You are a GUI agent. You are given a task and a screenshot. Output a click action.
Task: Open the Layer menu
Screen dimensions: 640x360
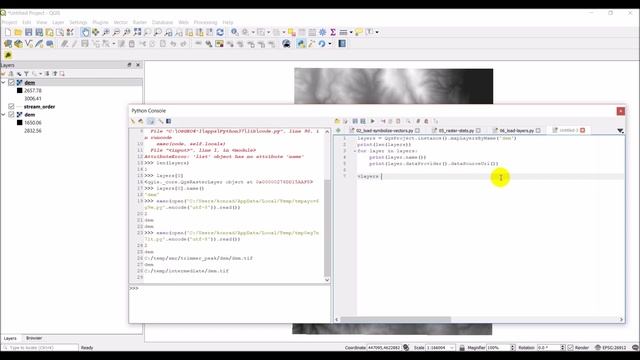point(58,22)
